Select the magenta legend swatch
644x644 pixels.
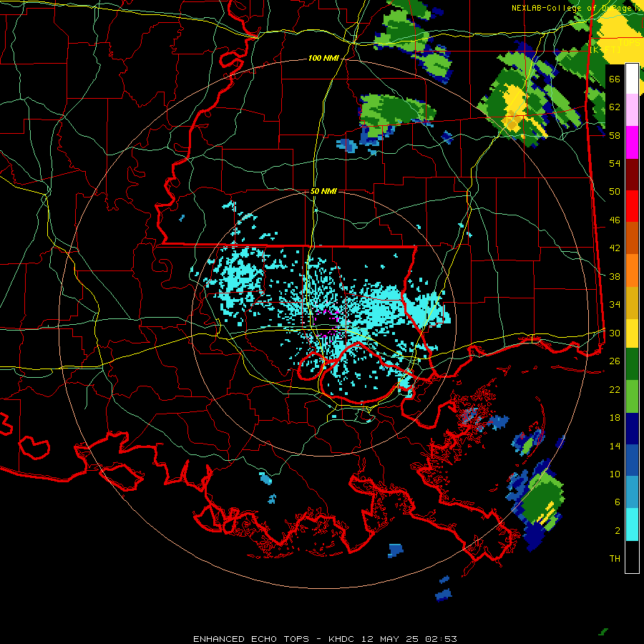tap(632, 142)
